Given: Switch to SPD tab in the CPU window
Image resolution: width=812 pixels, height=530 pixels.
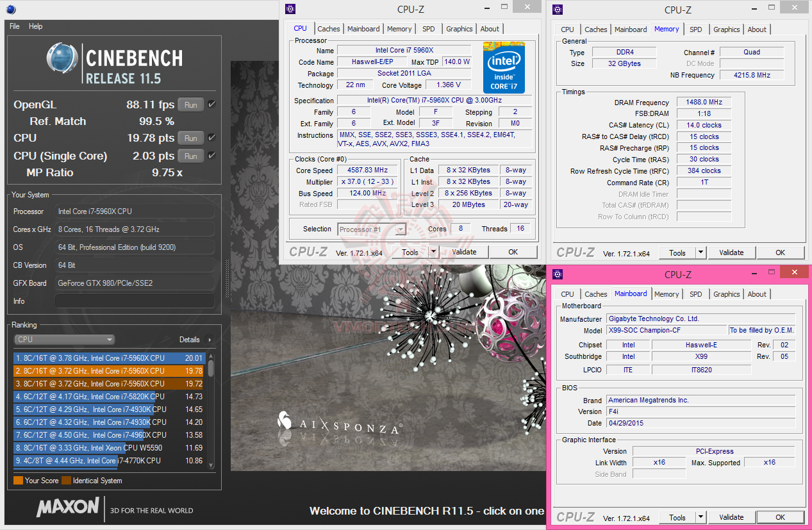Looking at the screenshot, I should (429, 29).
